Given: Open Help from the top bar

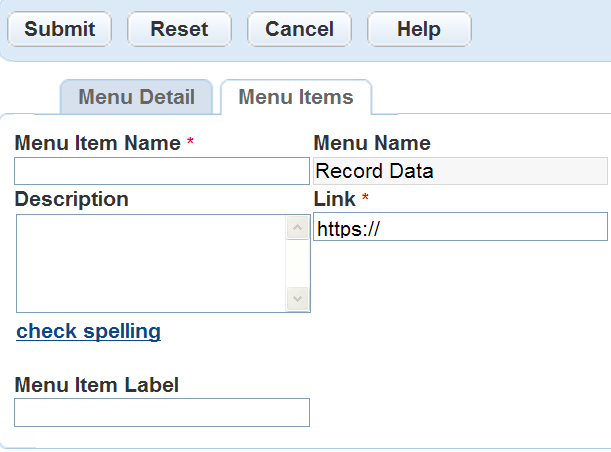Looking at the screenshot, I should [x=418, y=29].
